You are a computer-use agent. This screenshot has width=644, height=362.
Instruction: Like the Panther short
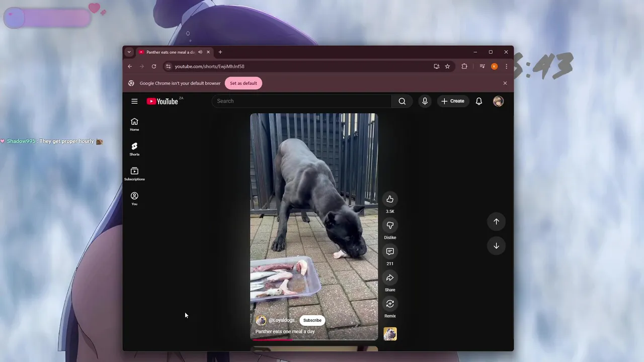(x=390, y=199)
